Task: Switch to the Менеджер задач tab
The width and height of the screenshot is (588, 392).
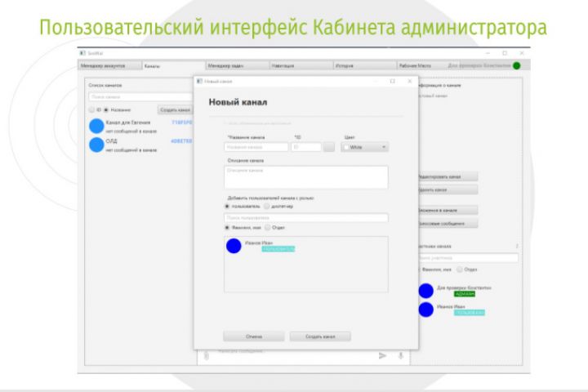Action: pyautogui.click(x=237, y=65)
